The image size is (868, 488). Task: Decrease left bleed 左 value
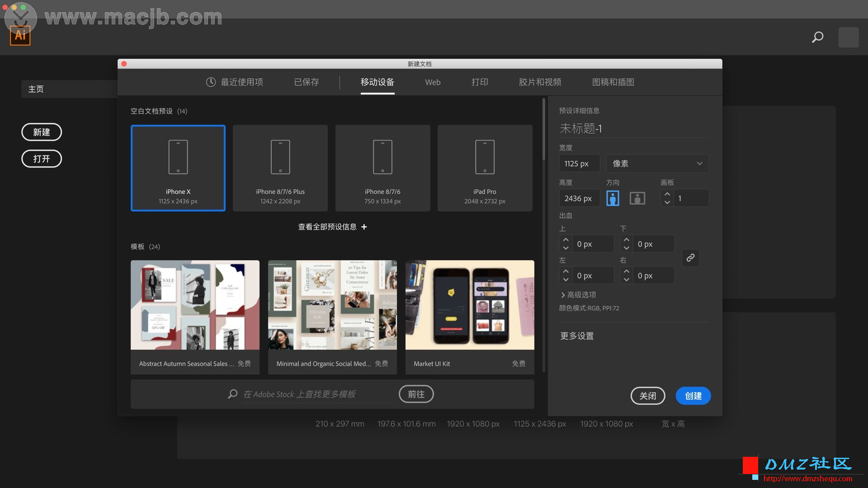566,280
